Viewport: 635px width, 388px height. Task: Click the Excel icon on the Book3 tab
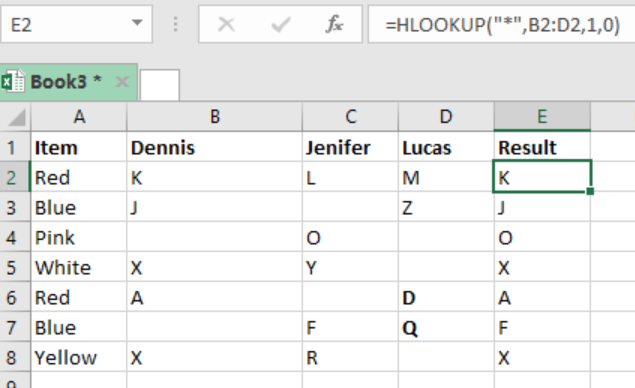[x=13, y=82]
